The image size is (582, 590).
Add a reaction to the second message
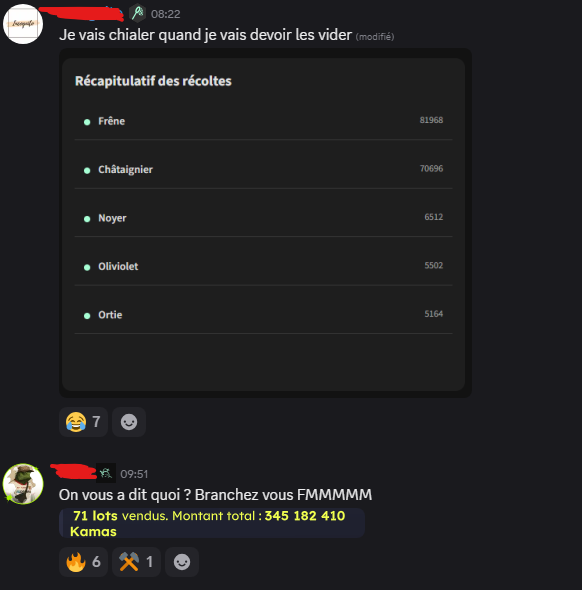pos(182,562)
